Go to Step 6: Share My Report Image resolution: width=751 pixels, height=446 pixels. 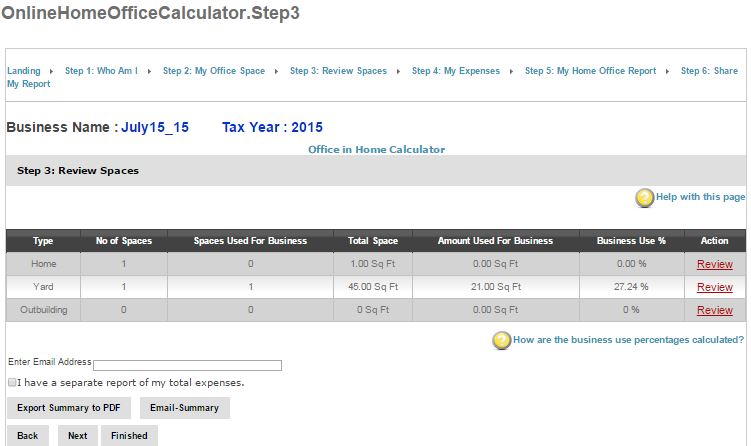(709, 71)
